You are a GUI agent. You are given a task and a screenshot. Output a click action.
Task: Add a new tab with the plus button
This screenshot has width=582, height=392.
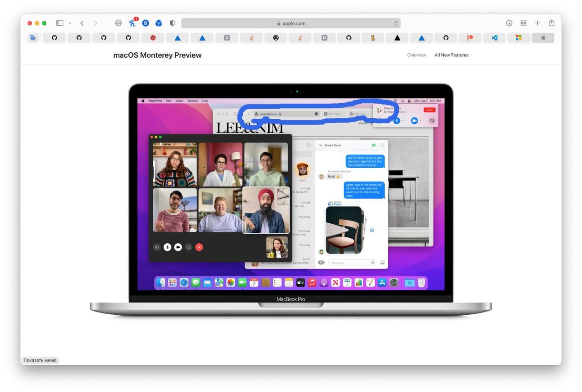coord(537,23)
